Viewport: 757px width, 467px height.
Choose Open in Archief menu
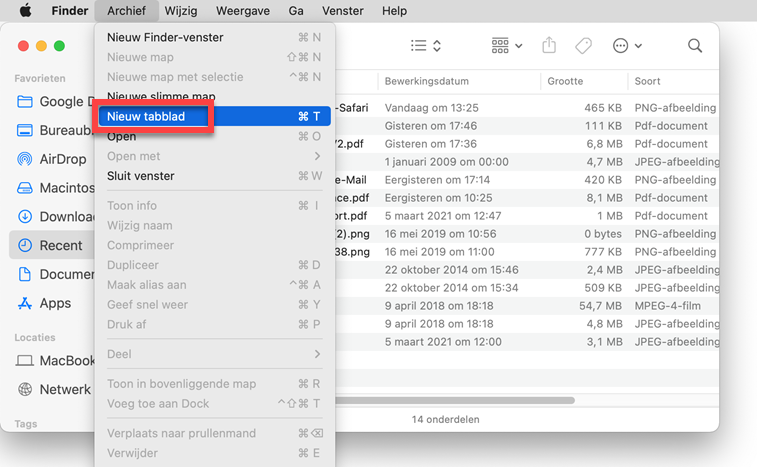214,137
